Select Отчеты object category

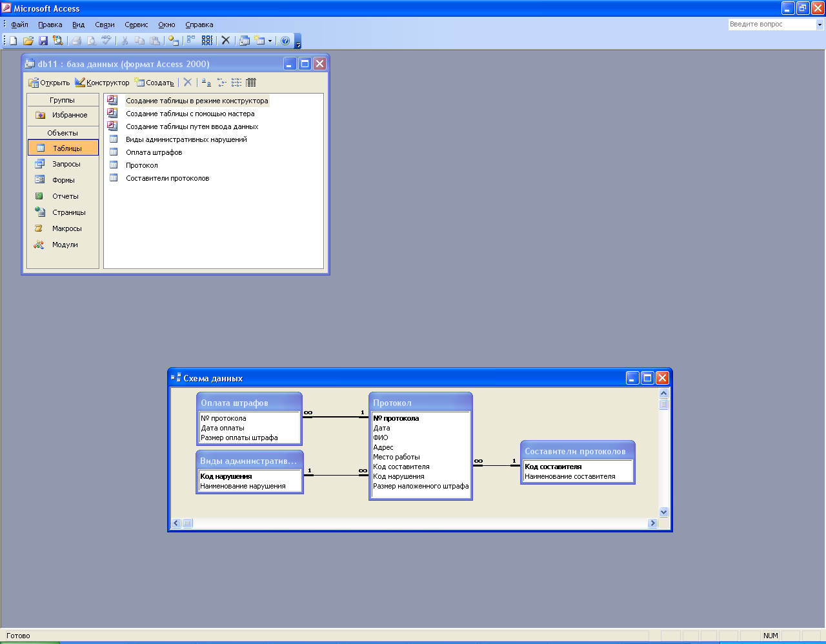[63, 196]
